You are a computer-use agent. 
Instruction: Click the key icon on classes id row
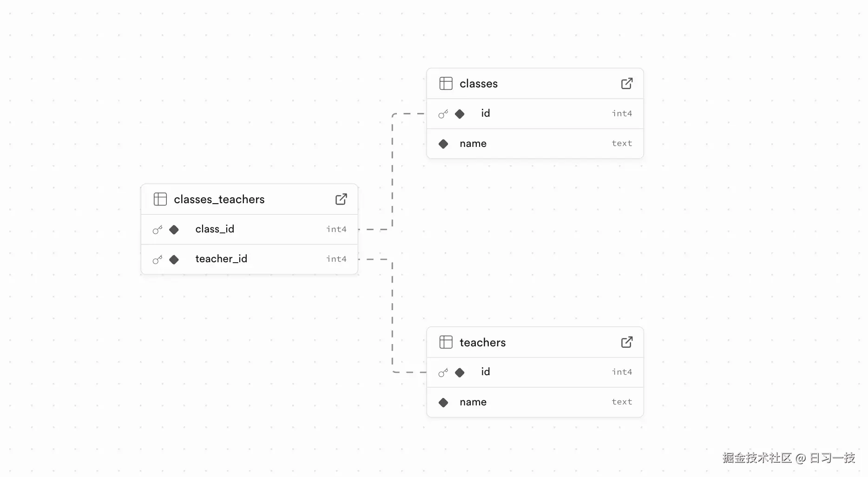point(443,114)
